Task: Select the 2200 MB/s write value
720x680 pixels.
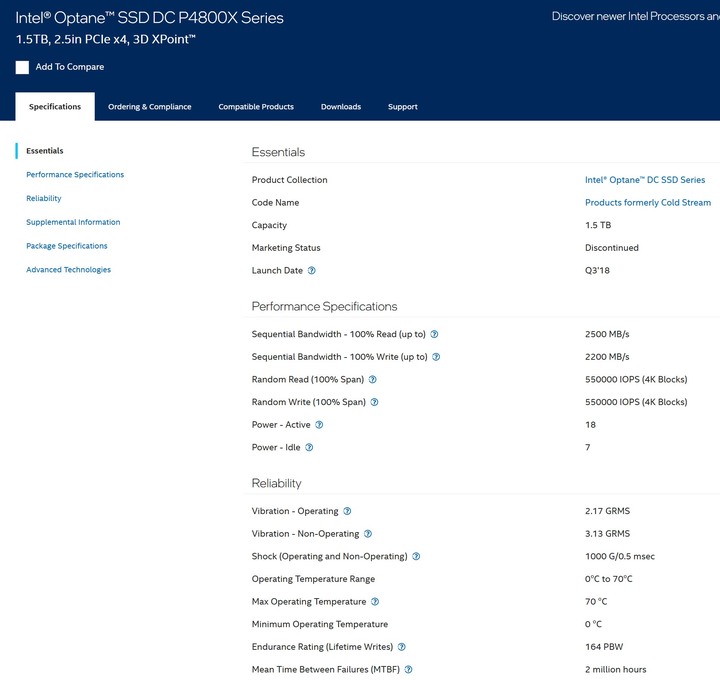Action: [x=607, y=357]
